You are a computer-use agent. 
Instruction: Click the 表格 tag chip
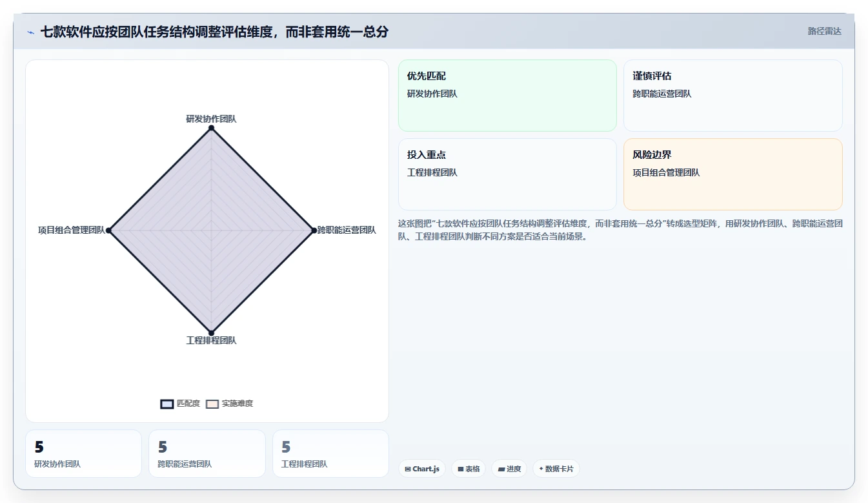pyautogui.click(x=469, y=469)
